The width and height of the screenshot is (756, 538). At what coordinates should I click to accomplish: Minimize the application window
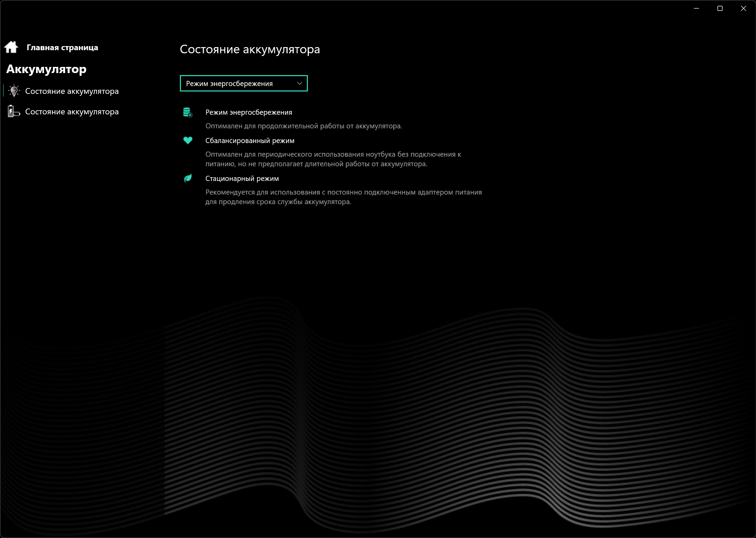click(696, 9)
